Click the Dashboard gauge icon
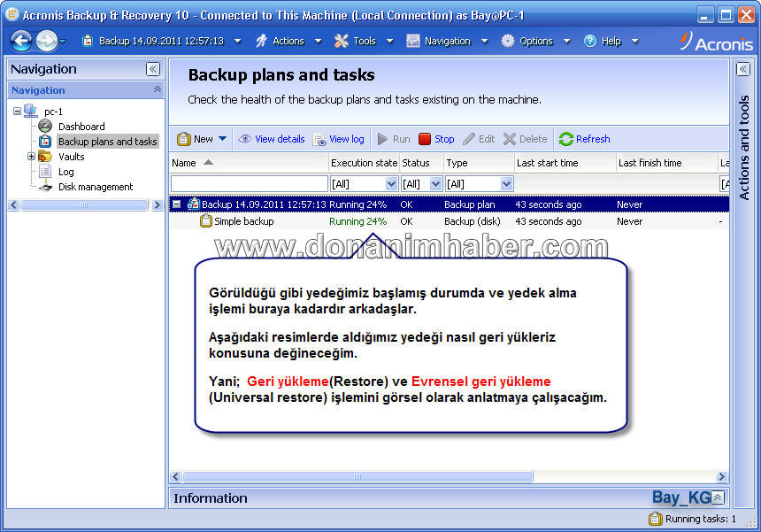 click(x=45, y=126)
